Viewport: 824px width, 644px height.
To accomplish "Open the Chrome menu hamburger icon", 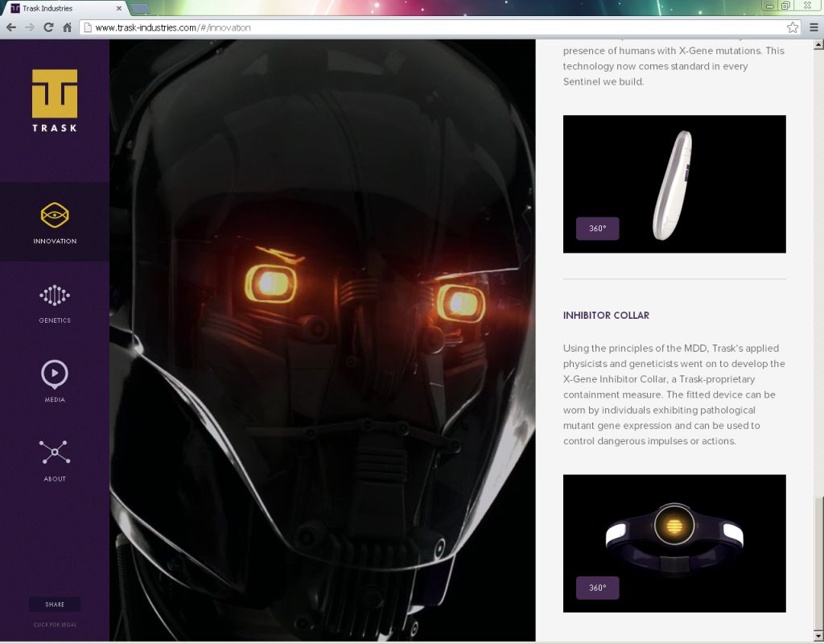I will [814, 27].
